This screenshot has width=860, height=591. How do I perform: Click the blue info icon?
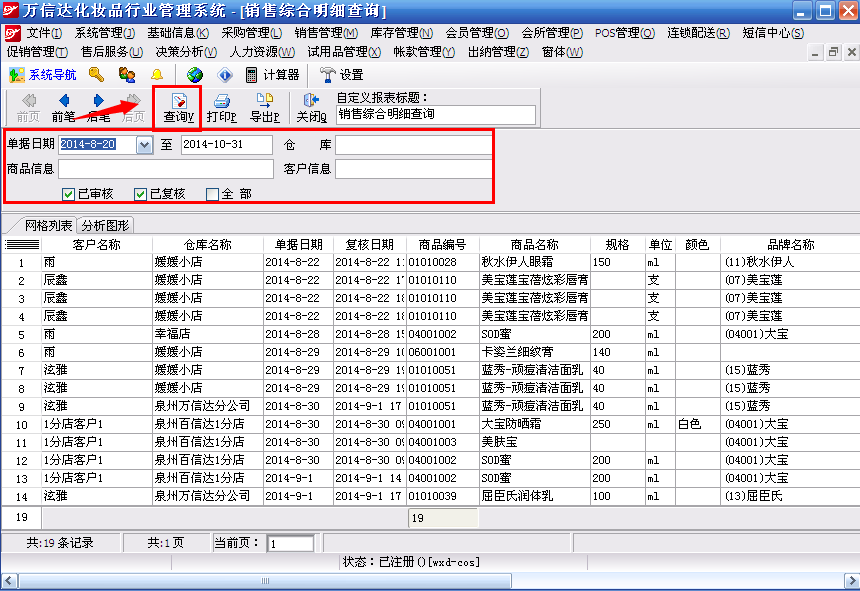coord(225,75)
